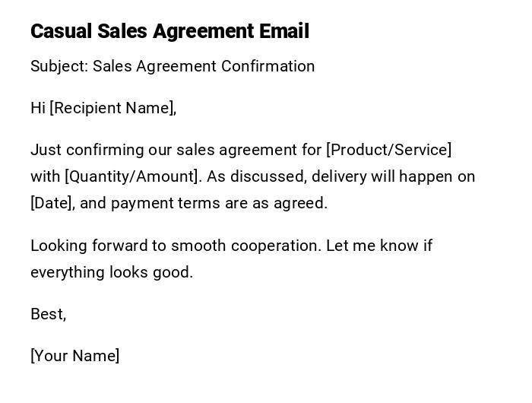
Task: Click the "Hi" greeting word
Action: pos(38,108)
